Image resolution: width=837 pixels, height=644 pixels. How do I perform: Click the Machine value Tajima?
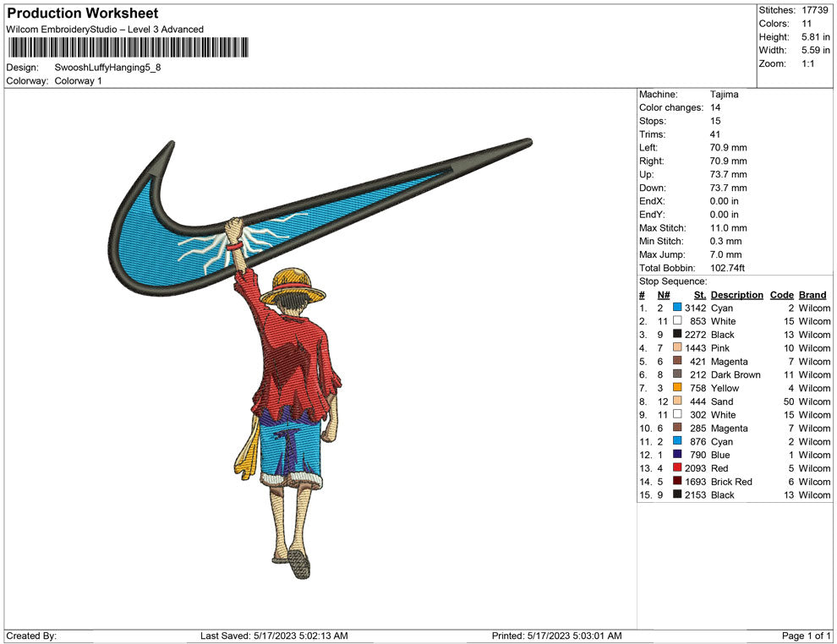point(725,95)
